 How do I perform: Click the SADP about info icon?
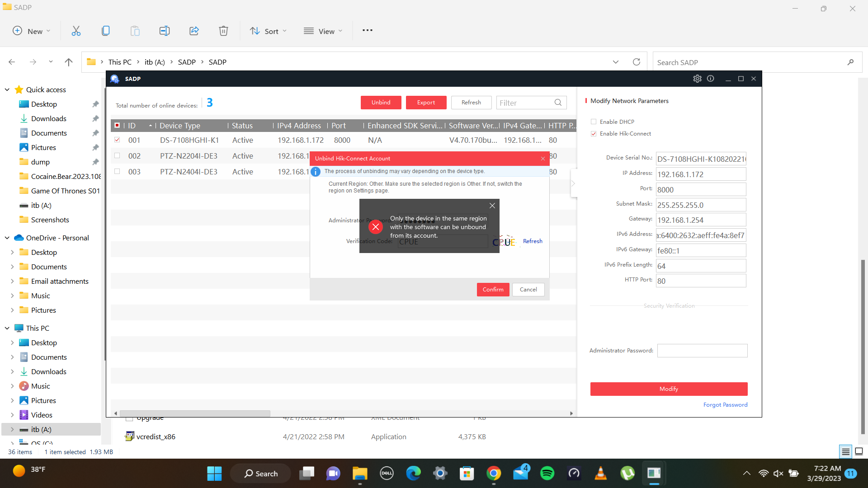point(711,79)
